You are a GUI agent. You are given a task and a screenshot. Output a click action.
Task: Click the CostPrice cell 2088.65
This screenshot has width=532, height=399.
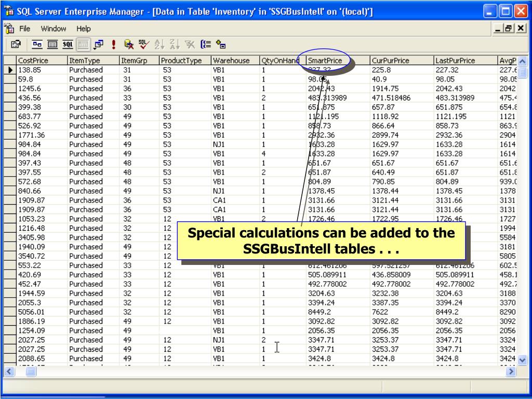click(42, 358)
